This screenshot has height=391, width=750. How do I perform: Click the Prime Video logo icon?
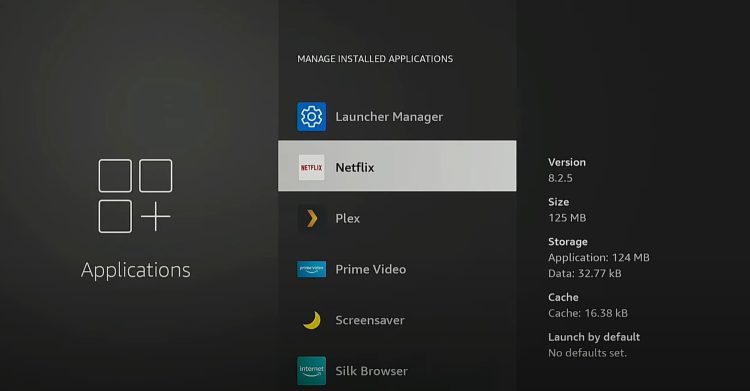311,269
